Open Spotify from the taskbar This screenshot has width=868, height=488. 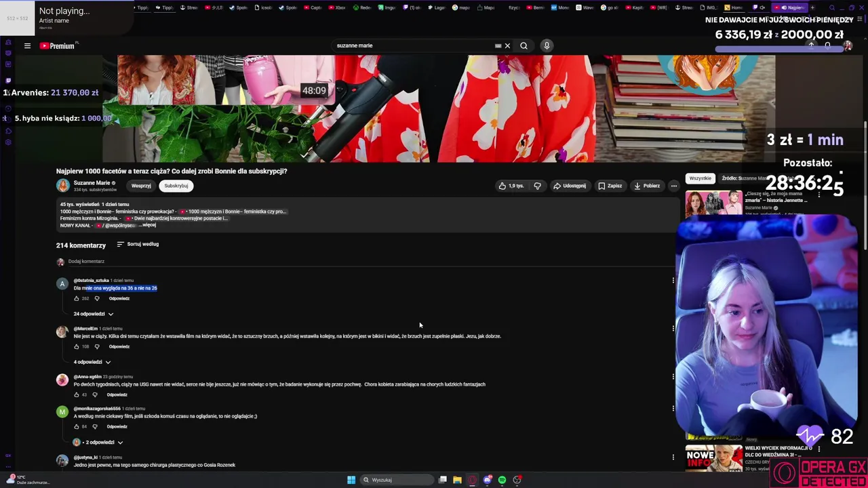click(x=502, y=480)
